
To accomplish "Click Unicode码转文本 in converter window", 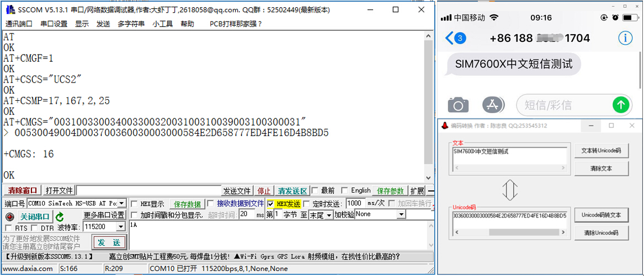I will tap(602, 215).
